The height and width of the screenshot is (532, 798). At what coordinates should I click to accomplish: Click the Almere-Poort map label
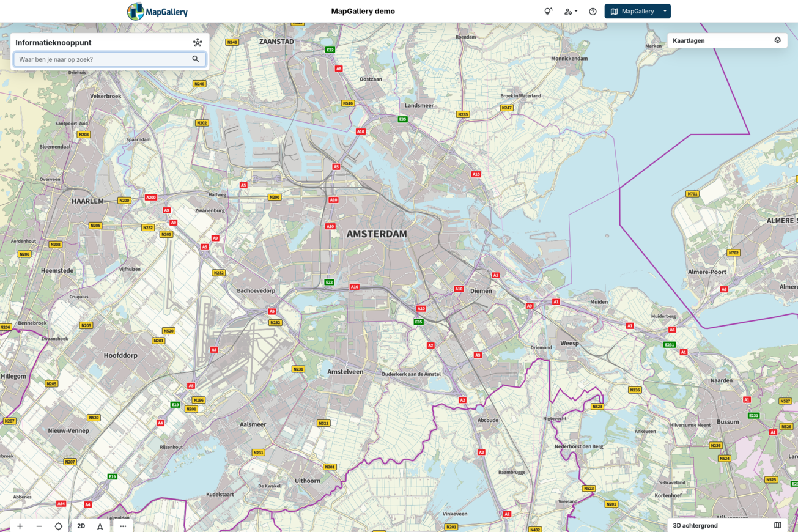pos(707,272)
